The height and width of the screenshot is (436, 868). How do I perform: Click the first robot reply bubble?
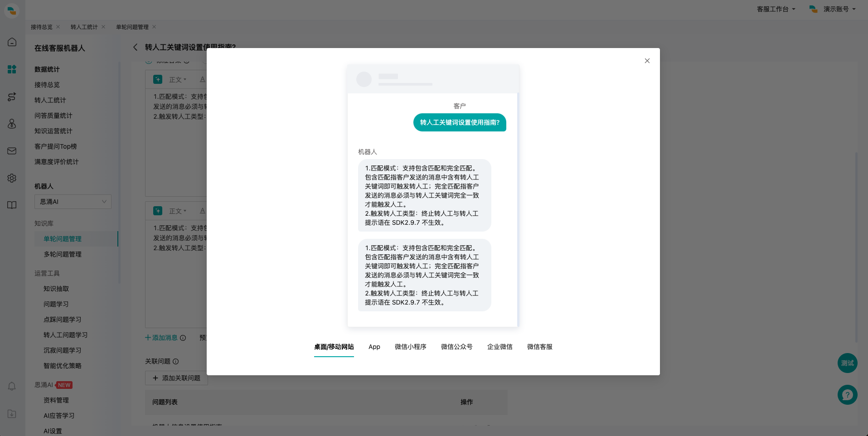click(425, 195)
